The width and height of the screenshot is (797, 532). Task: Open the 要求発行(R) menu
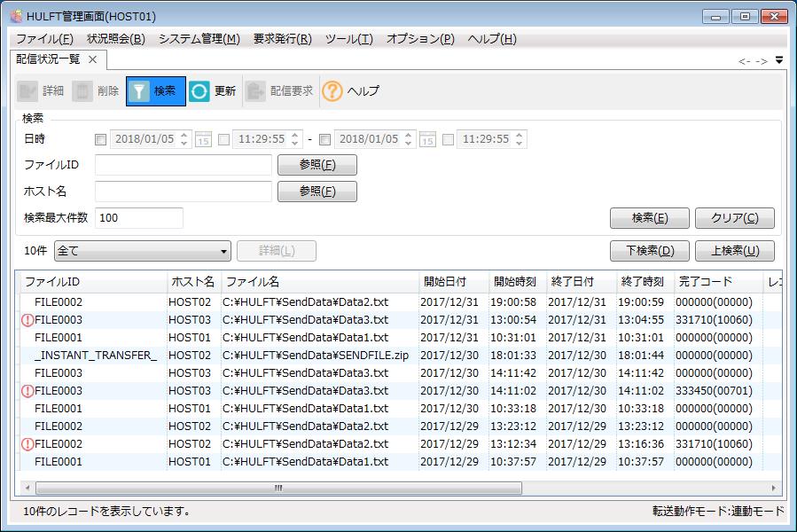[283, 39]
